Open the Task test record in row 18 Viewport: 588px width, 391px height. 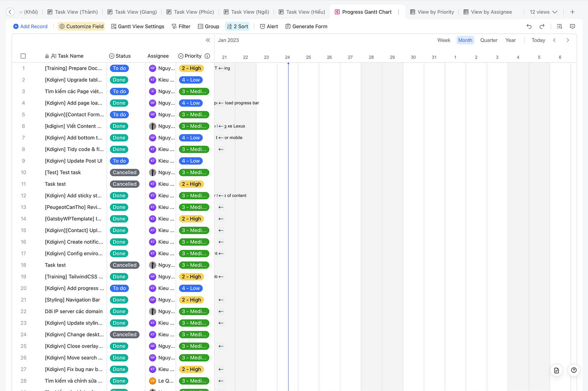[55, 265]
